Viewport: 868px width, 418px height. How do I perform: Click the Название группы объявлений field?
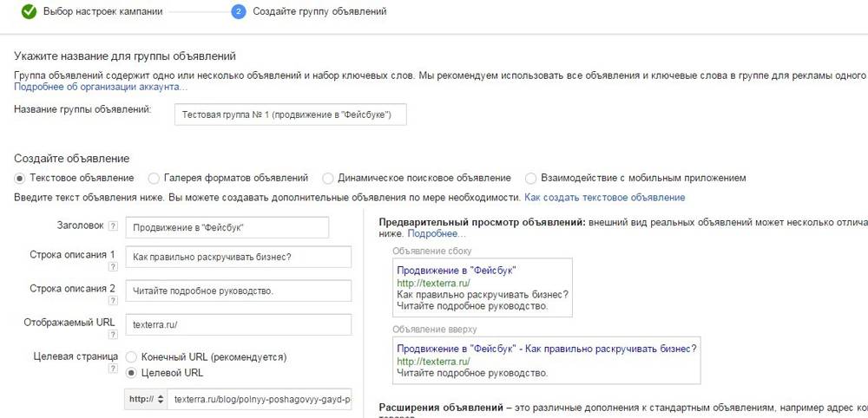click(289, 115)
